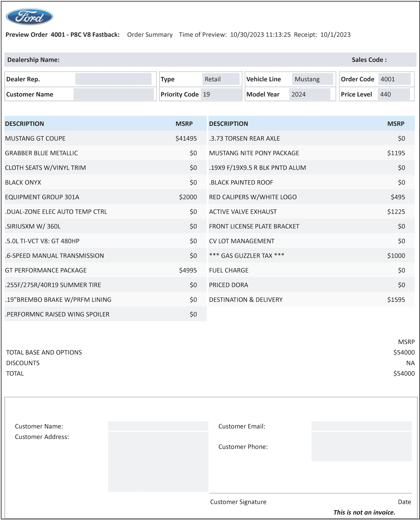Screen dimensions: 420x520
Task: Select .PERFORMNC RAISED WING SPOILER row
Action: [x=105, y=314]
